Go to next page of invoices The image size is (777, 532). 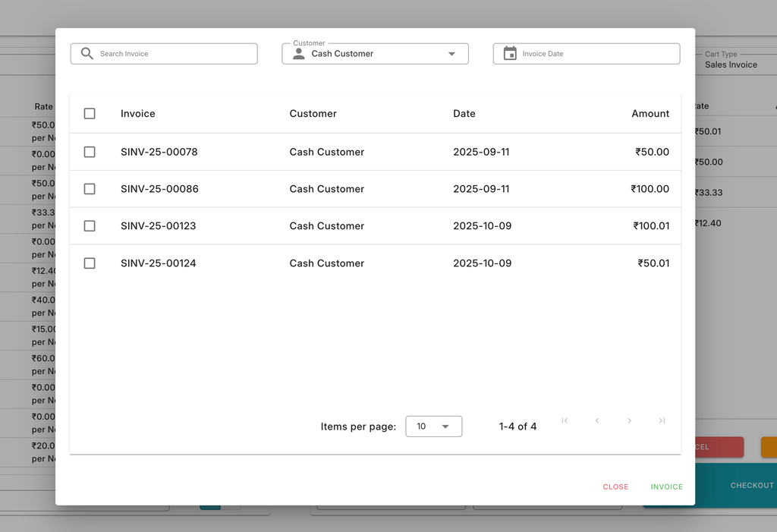click(x=629, y=420)
